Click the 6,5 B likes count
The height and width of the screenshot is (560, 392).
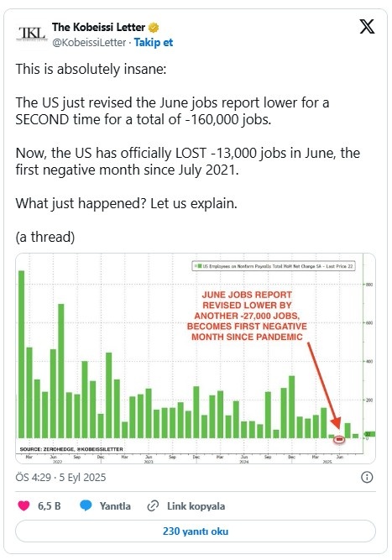[x=50, y=506]
